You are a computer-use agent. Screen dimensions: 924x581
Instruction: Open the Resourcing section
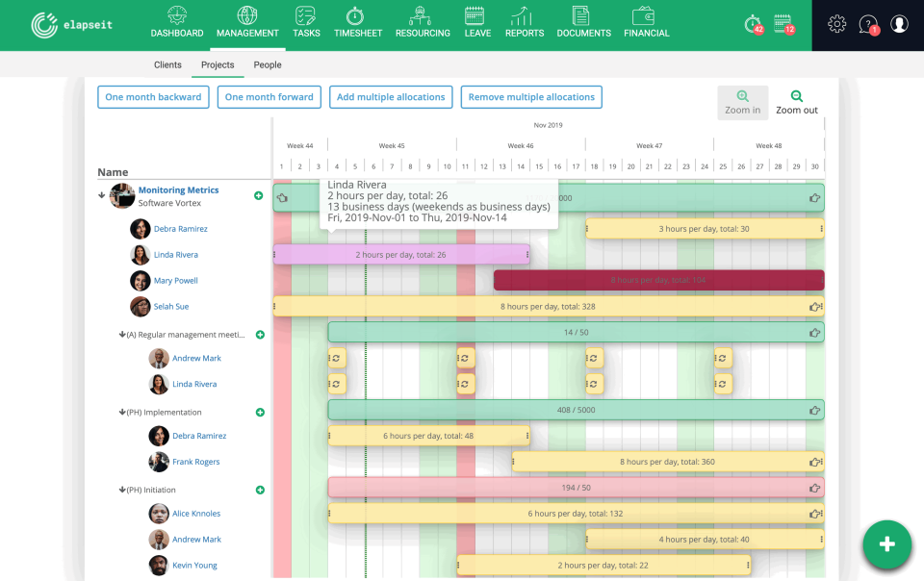(423, 22)
